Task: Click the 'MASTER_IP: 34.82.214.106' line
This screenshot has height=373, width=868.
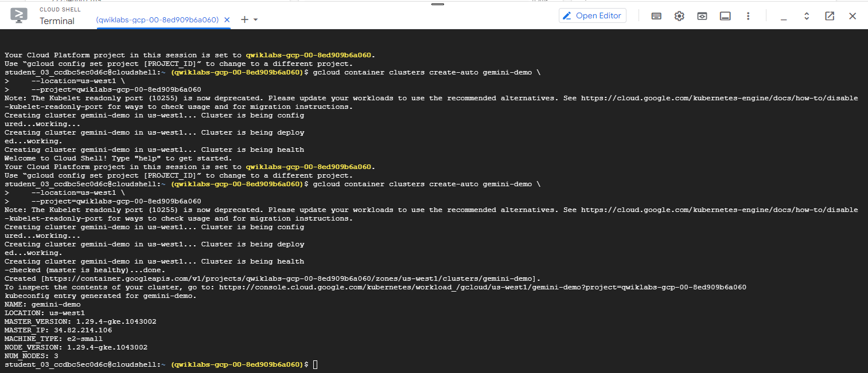Action: click(58, 330)
